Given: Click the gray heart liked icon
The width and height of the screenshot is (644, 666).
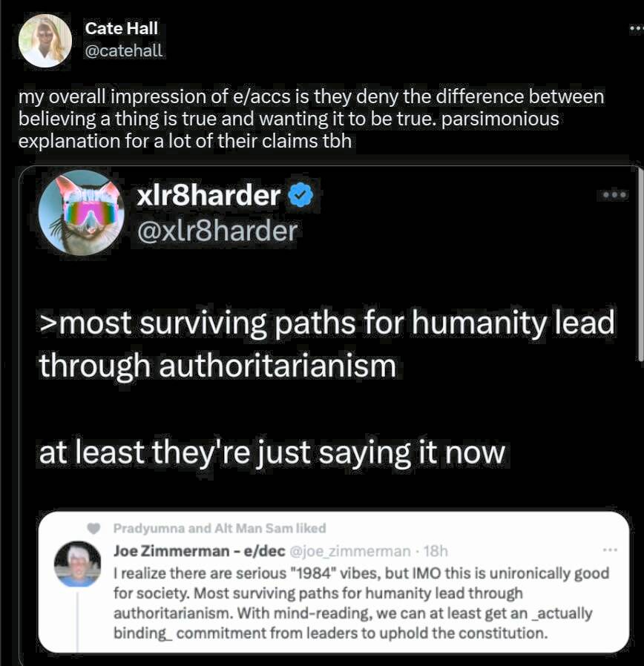Looking at the screenshot, I should pos(93,528).
